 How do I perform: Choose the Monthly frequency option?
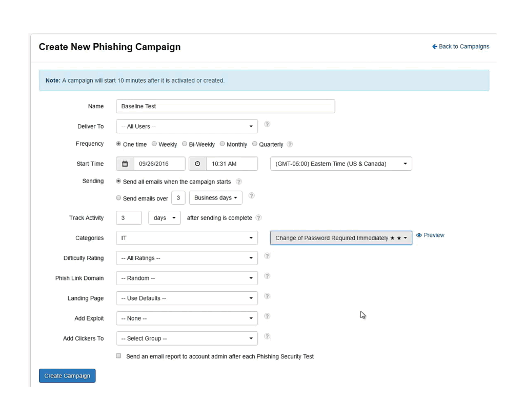[223, 144]
